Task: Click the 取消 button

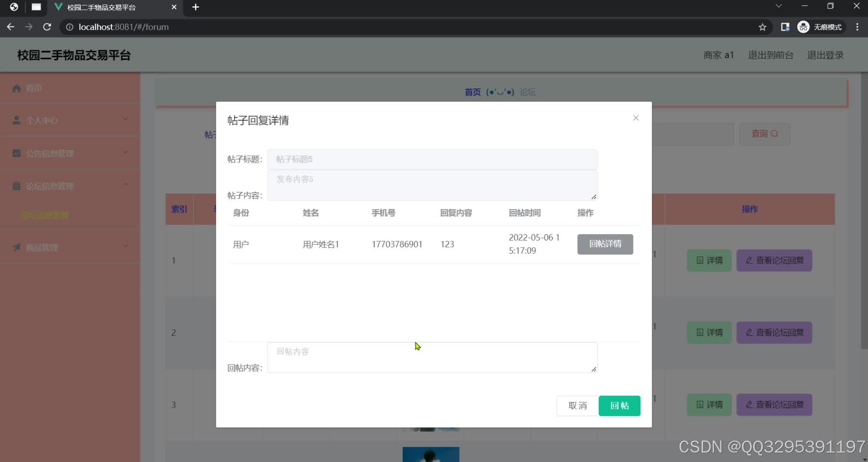Action: pos(577,406)
